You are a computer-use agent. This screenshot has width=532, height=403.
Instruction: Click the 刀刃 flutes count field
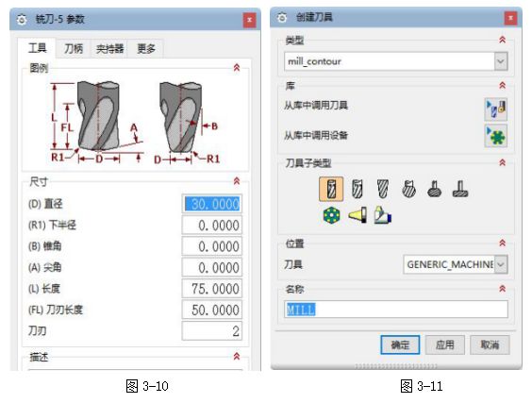tap(212, 331)
